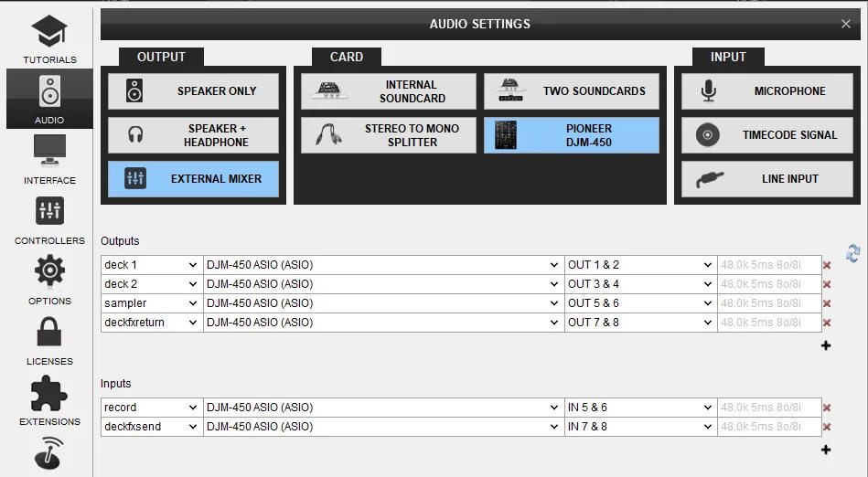
Task: Click the CARD section header tab
Action: click(x=347, y=57)
